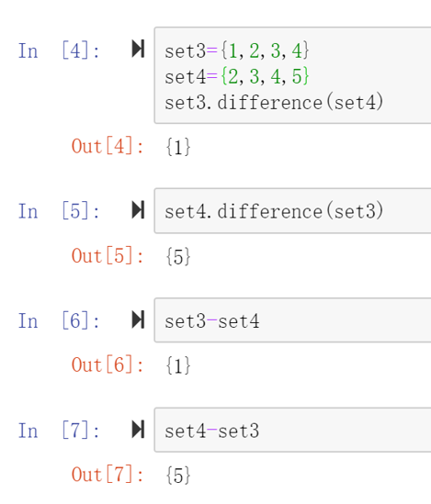Screen dimensions: 431x504
Task: Run cell 4 with its run icon
Action: click(138, 49)
